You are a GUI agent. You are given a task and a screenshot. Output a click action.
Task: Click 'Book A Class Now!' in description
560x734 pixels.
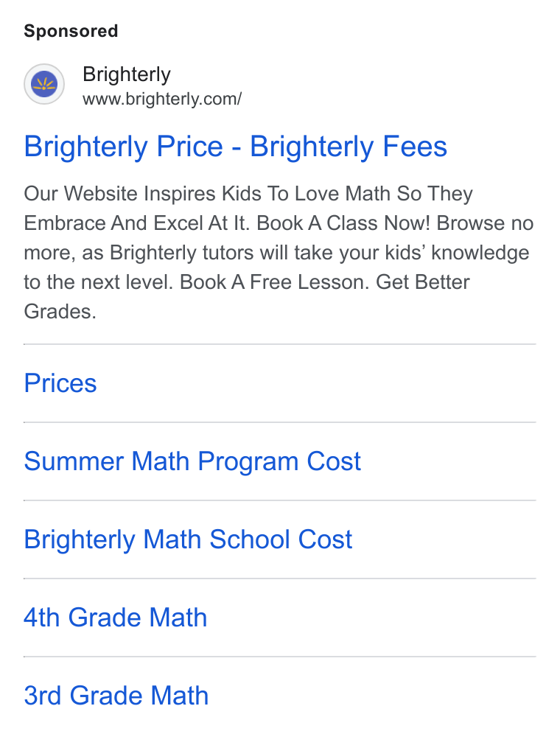tap(343, 223)
